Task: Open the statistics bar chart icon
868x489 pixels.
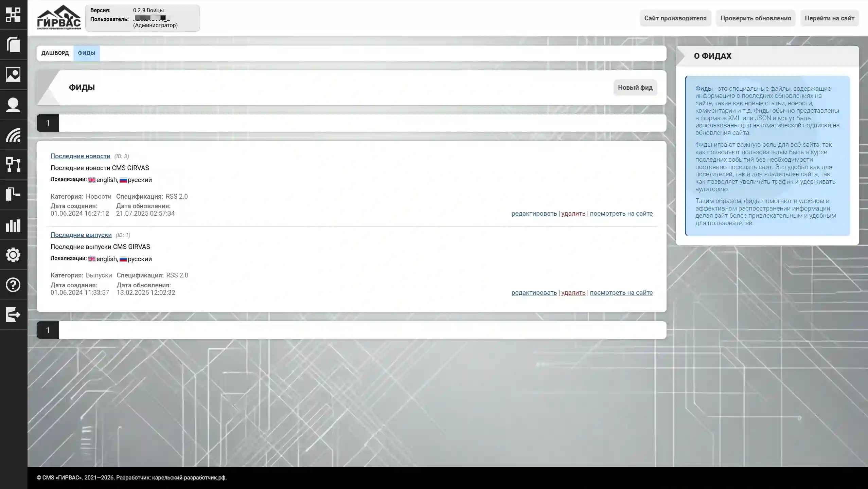Action: pyautogui.click(x=13, y=225)
